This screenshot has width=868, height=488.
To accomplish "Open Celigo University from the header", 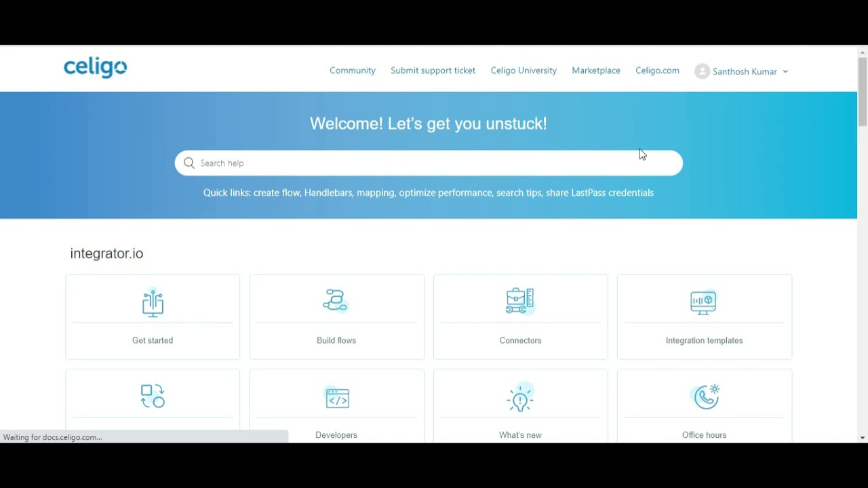I will pos(524,70).
